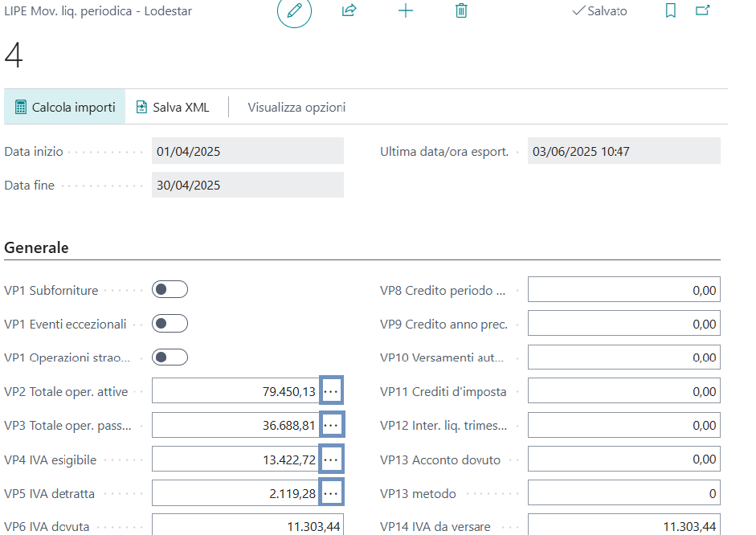The image size is (756, 535).
Task: Select the VP13 Acconto dovuto field
Action: [623, 459]
